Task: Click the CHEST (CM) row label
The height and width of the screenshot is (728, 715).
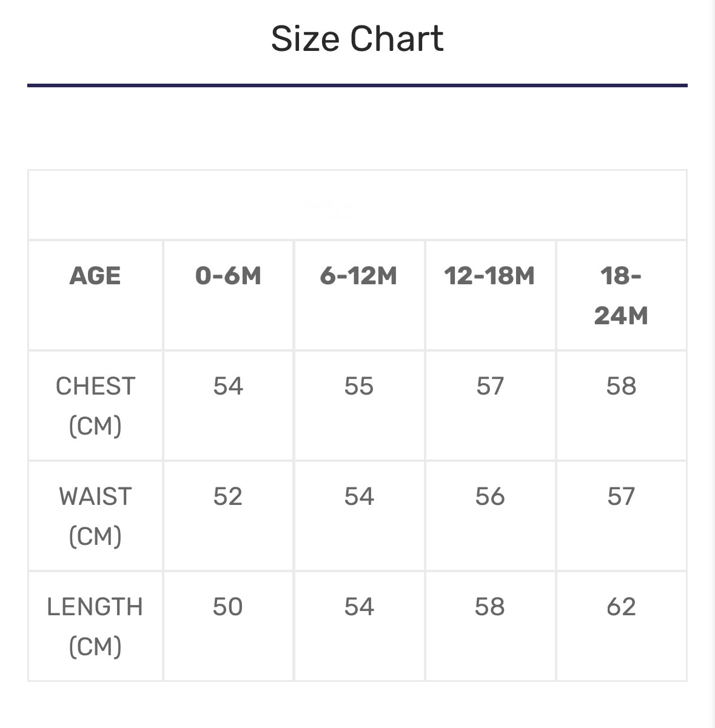Action: [95, 406]
